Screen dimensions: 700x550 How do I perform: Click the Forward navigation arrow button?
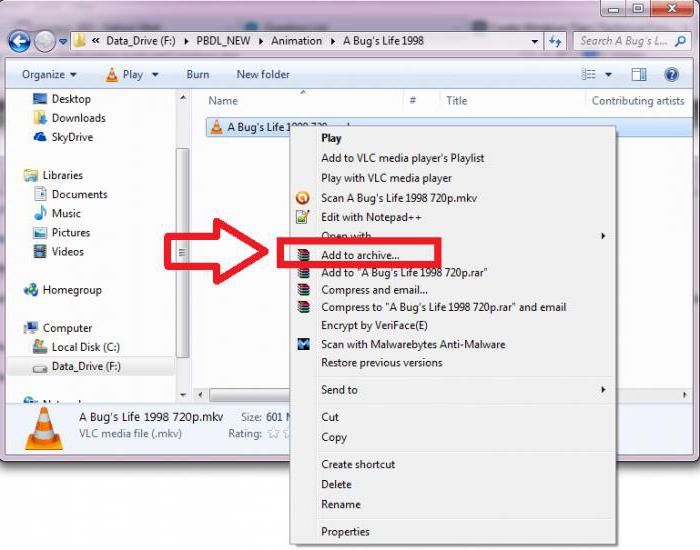click(45, 42)
